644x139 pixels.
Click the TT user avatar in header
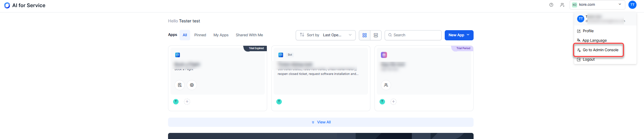point(632,5)
